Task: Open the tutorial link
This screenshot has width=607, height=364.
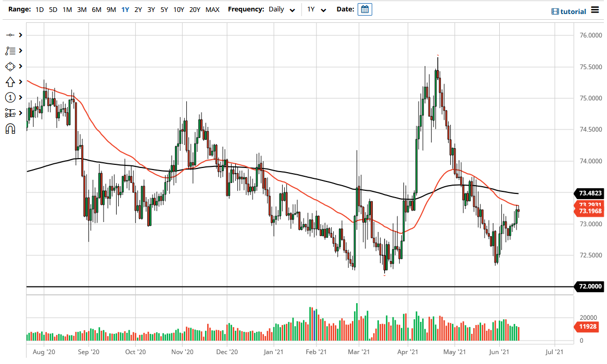Action: (x=574, y=11)
